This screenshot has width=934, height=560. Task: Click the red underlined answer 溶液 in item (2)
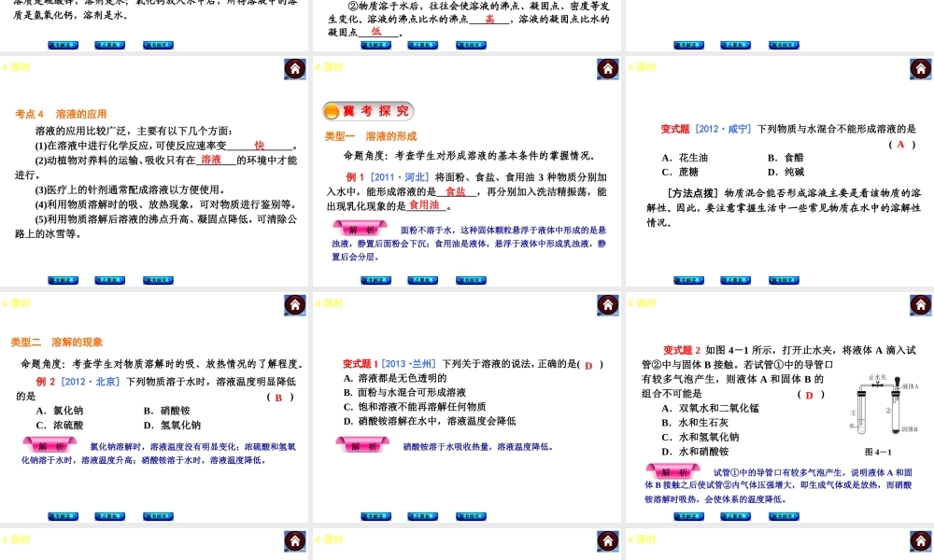pyautogui.click(x=211, y=160)
